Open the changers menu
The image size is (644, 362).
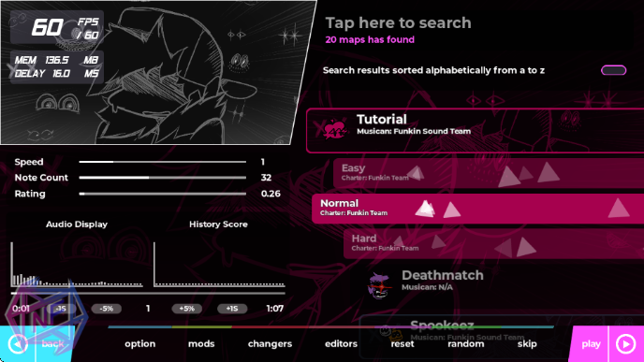pos(270,344)
